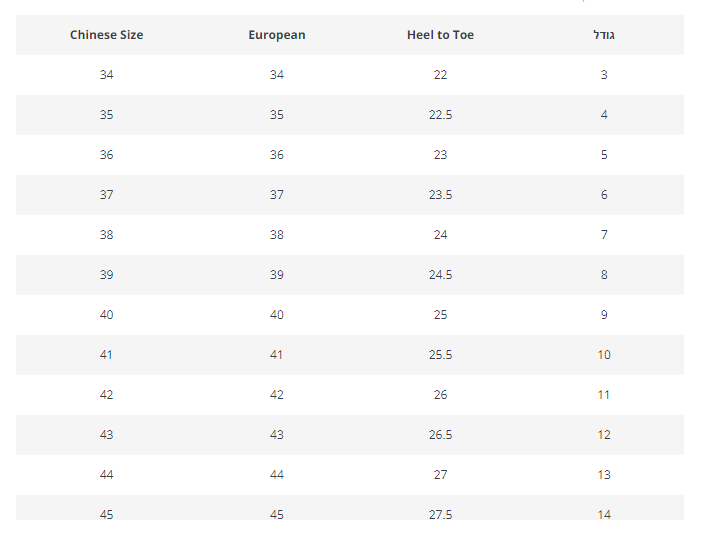
Task: Click the 25.5 heel to toe value
Action: click(440, 355)
